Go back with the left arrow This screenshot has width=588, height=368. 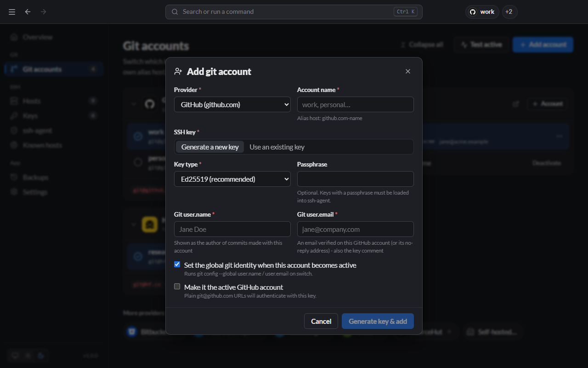coord(28,11)
